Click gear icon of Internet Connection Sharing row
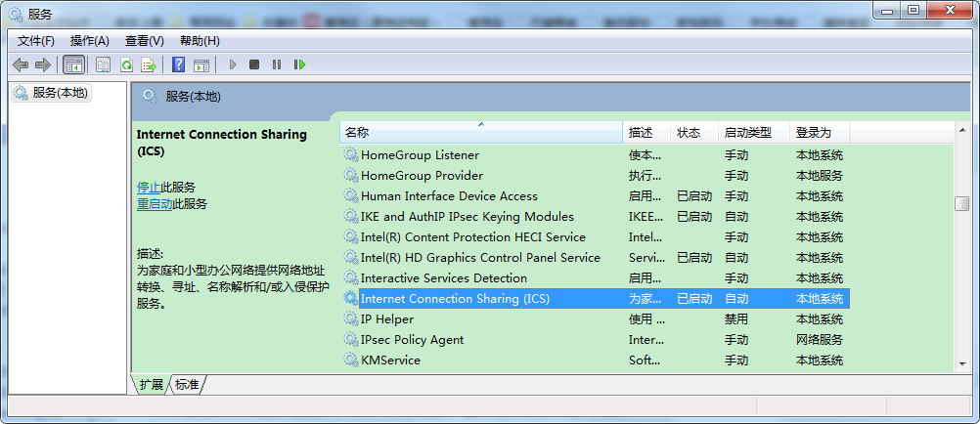980x424 pixels. tap(351, 299)
